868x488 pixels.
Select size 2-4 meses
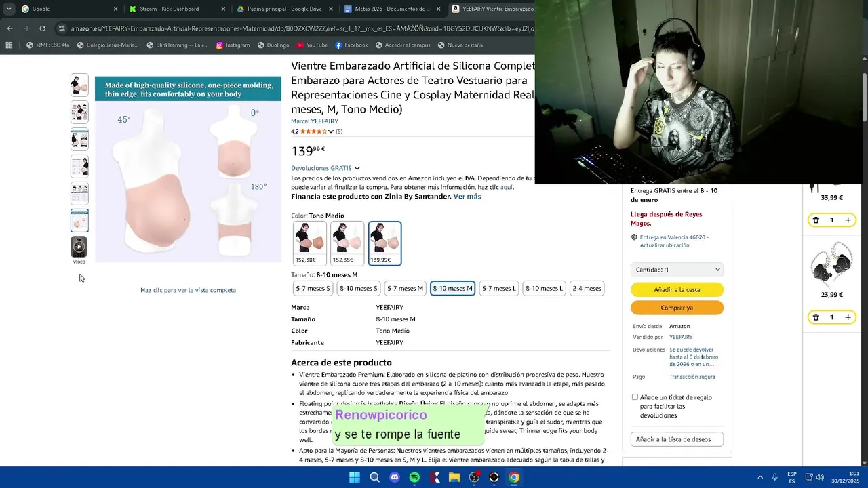[587, 288]
